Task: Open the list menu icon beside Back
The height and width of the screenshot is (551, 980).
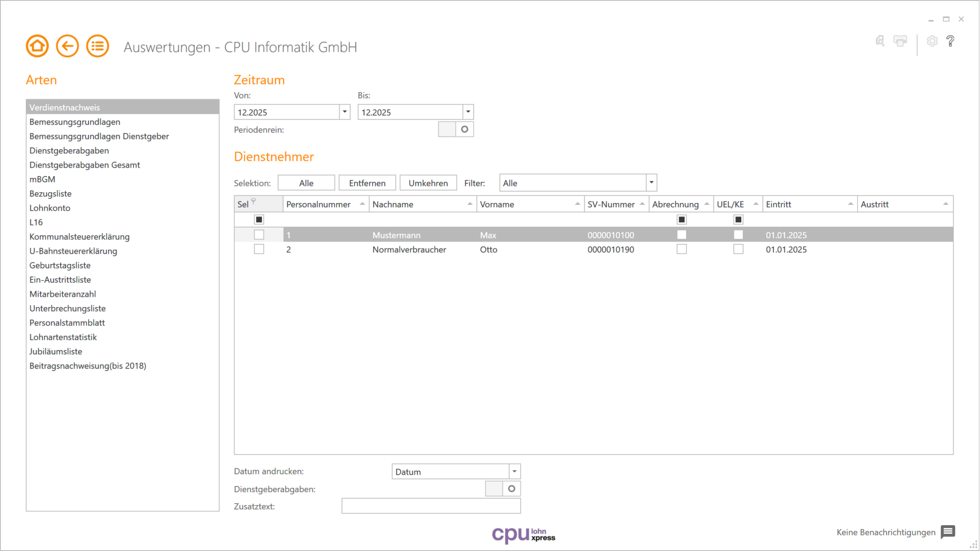Action: click(x=97, y=46)
